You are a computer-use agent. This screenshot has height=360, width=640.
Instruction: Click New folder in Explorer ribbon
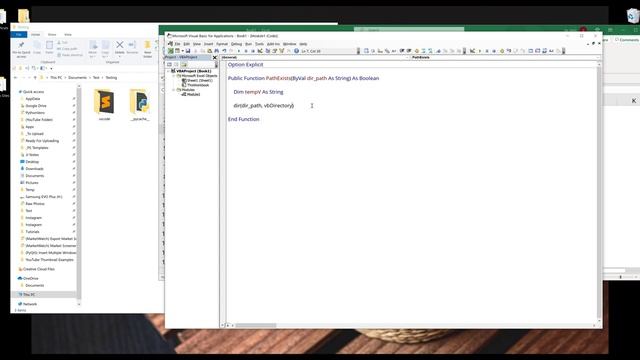[x=148, y=49]
